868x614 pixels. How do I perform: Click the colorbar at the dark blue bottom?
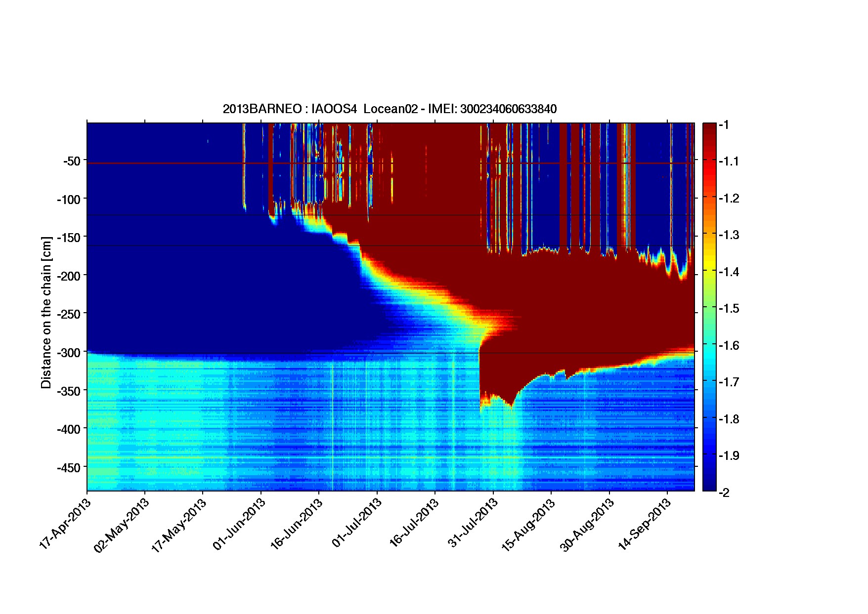point(709,485)
